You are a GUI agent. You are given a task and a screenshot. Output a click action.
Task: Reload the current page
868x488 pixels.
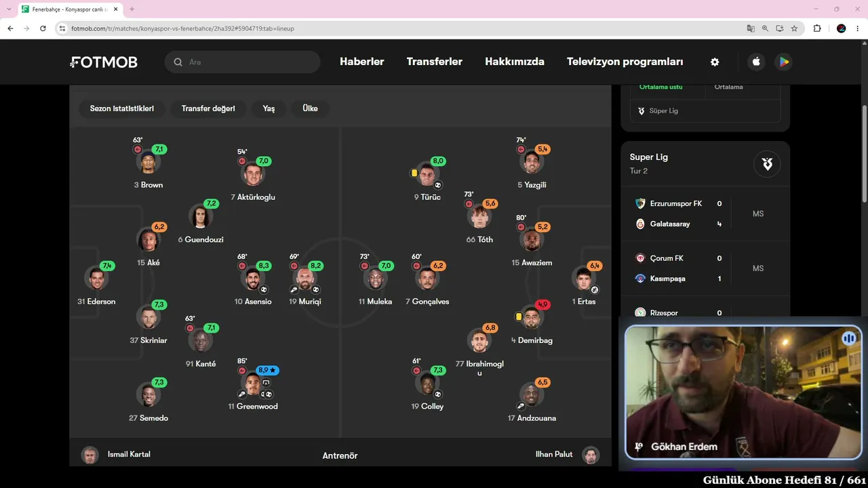[x=43, y=28]
